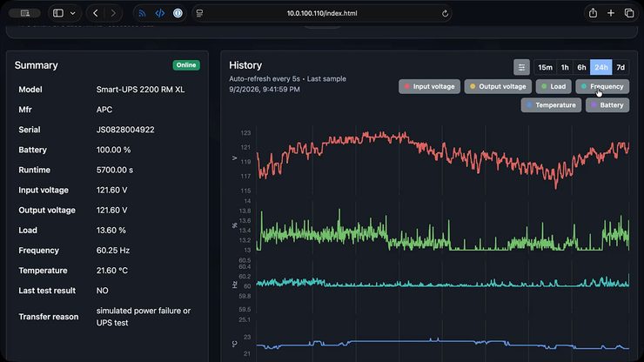Click the serial number JS0828004922

[x=125, y=130]
